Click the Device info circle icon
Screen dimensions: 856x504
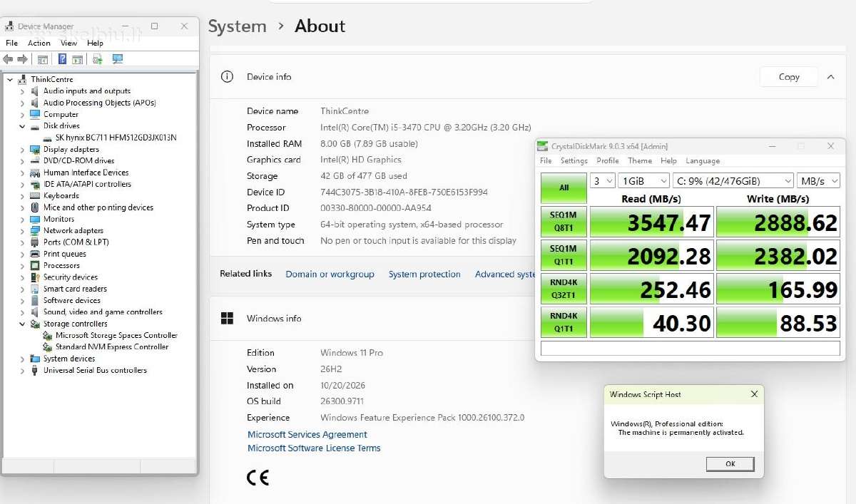227,77
